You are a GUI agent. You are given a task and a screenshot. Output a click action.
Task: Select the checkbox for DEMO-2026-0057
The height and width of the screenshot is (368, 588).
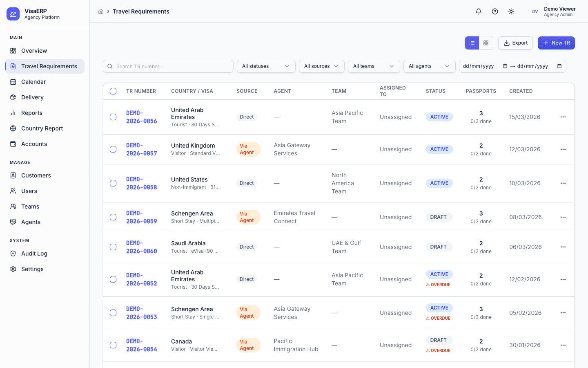pos(113,149)
